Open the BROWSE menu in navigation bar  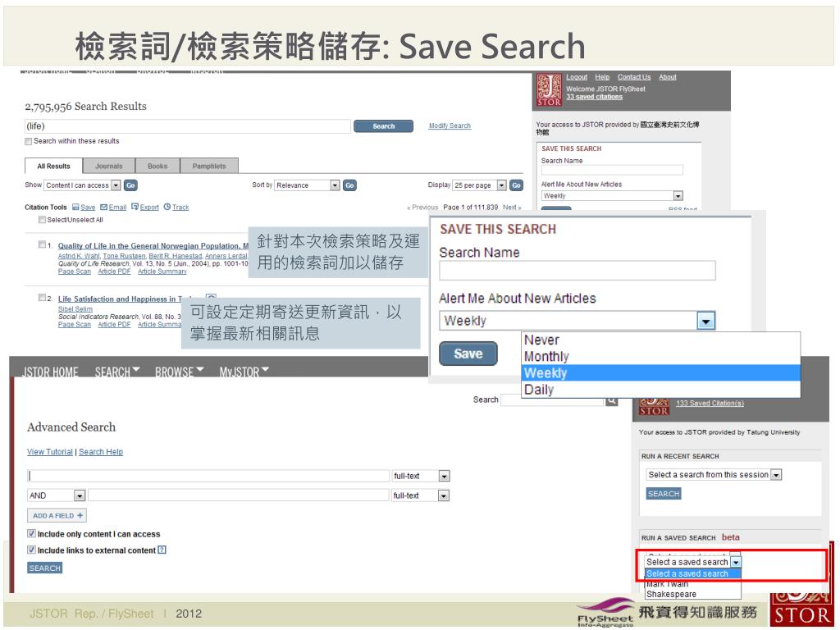[180, 372]
